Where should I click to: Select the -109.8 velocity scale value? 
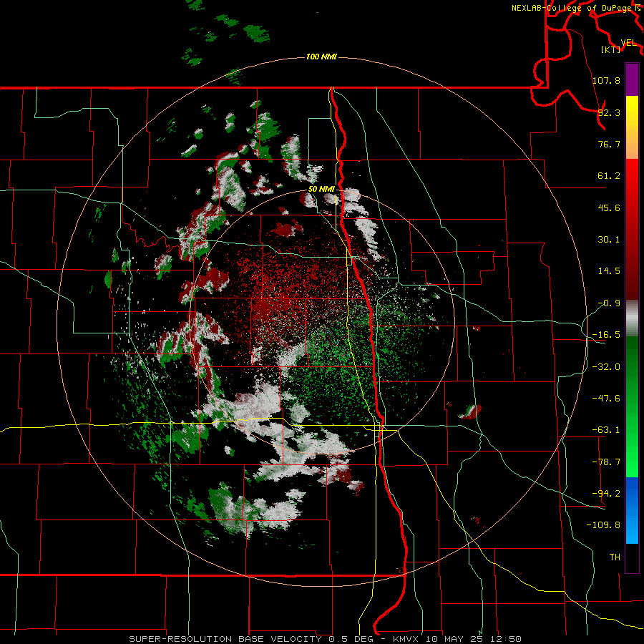[x=603, y=525]
